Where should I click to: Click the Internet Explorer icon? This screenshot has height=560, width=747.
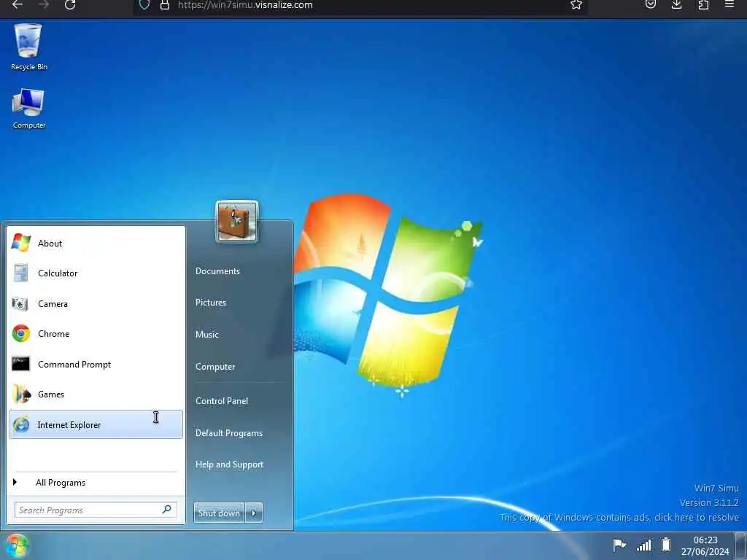click(21, 424)
